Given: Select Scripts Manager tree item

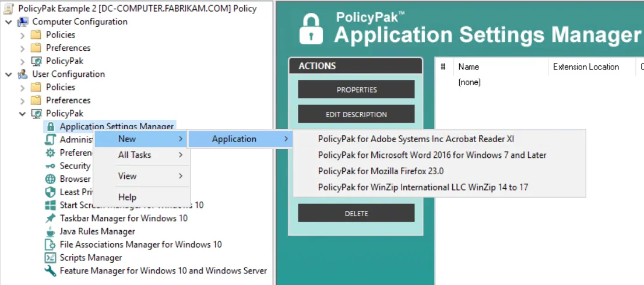Looking at the screenshot, I should (91, 258).
